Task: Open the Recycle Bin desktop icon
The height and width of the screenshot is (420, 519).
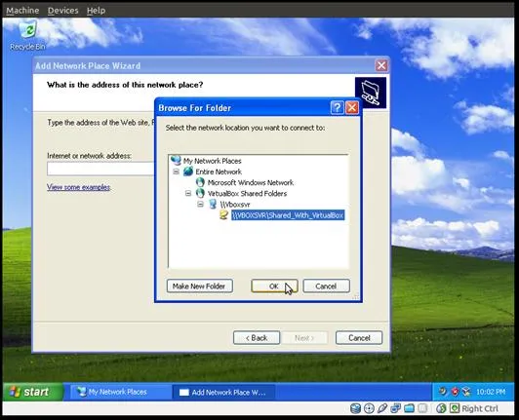Action: tap(27, 35)
